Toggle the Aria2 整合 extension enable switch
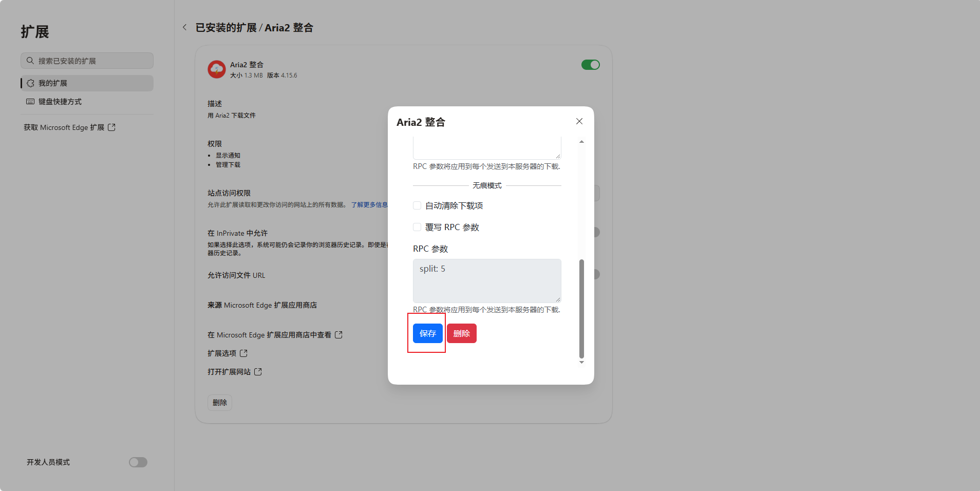 pos(591,65)
